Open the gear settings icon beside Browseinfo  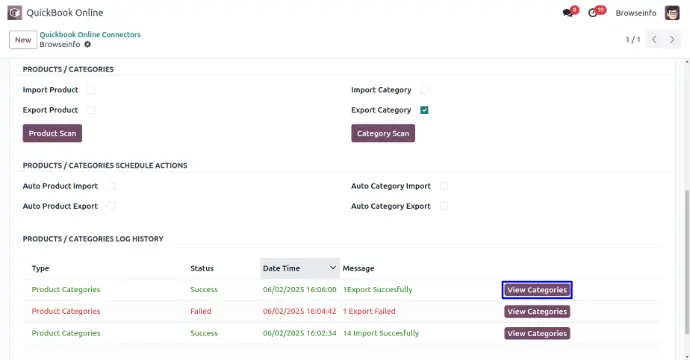[88, 44]
